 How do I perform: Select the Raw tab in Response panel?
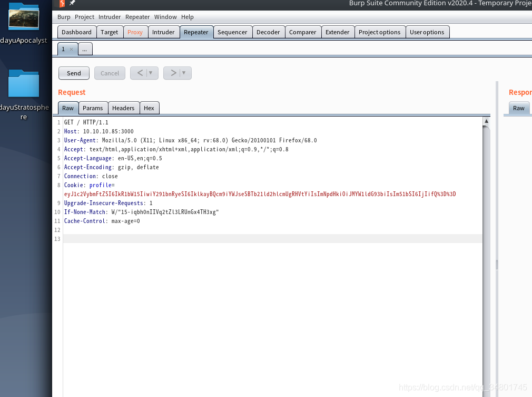coord(518,108)
